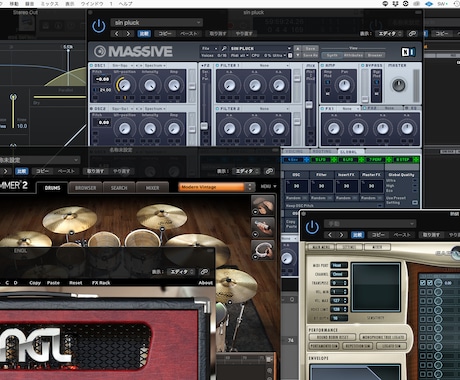Click the OSC1 Wt-position knob in Massive
The height and width of the screenshot is (380, 460).
point(124,85)
